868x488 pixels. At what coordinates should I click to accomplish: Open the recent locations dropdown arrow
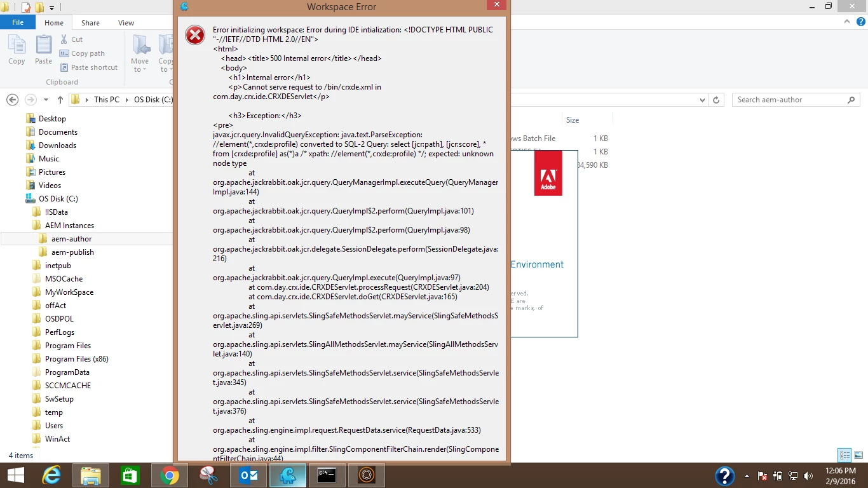tap(46, 100)
